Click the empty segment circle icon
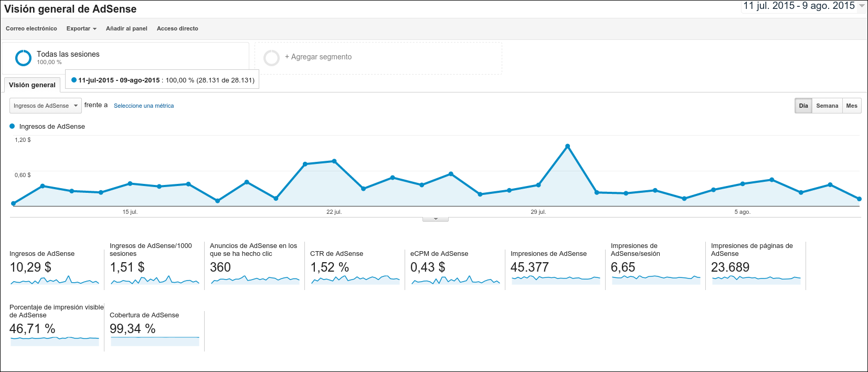The width and height of the screenshot is (868, 372). pyautogui.click(x=271, y=58)
